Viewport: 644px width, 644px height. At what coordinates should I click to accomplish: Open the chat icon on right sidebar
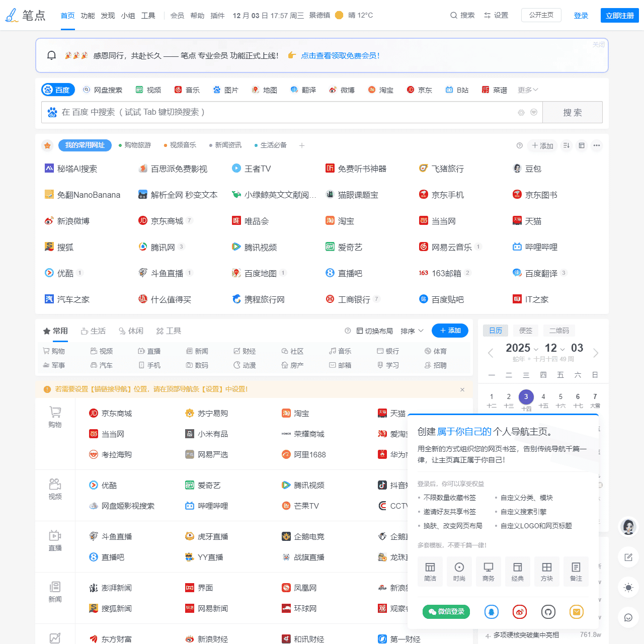click(x=628, y=617)
